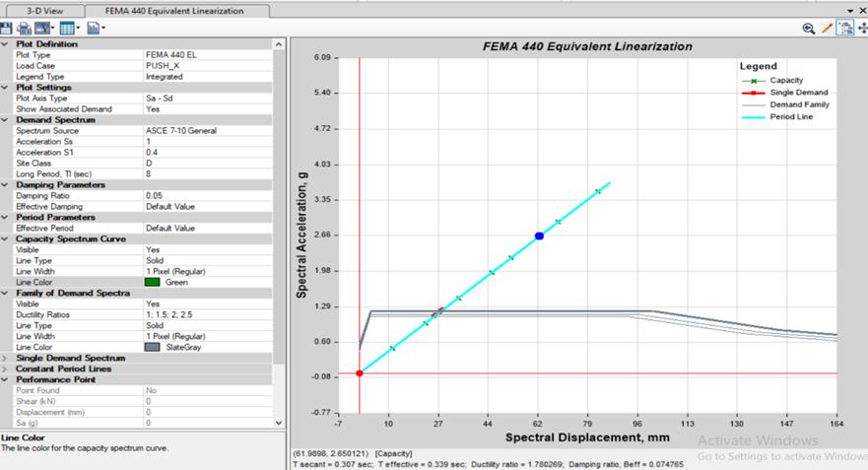Click the Capacity Spectrum Curve Line Type Solid
868x470 pixels.
pyautogui.click(x=208, y=261)
